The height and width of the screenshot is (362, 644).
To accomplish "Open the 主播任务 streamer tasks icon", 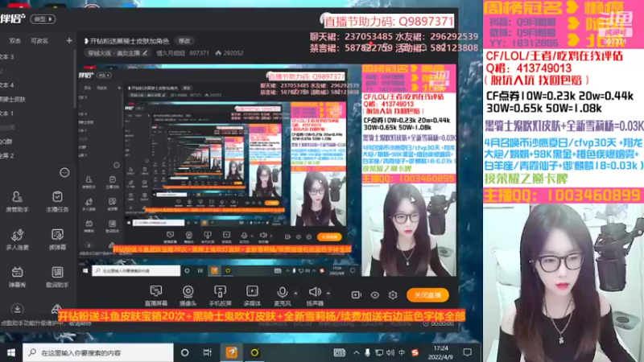I will point(57,201).
